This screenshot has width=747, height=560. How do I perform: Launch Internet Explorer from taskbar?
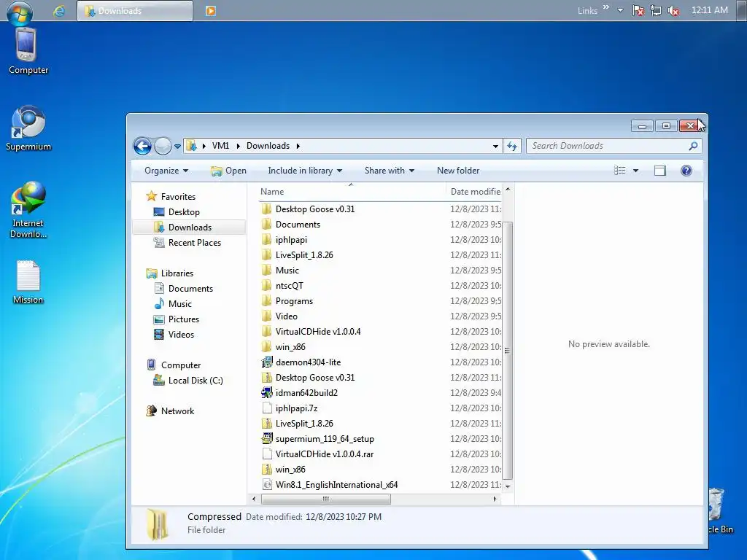(x=59, y=11)
